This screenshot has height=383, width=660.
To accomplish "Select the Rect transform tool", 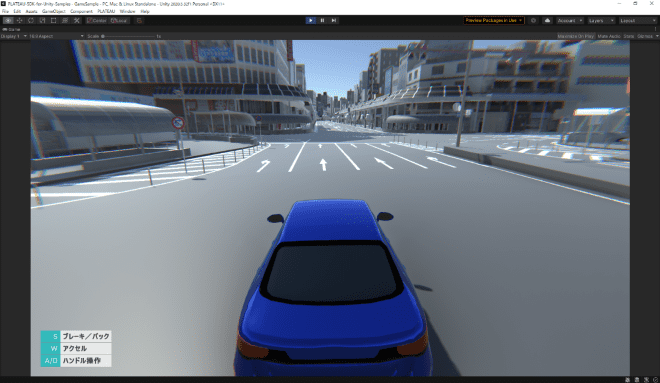I will (x=53, y=20).
